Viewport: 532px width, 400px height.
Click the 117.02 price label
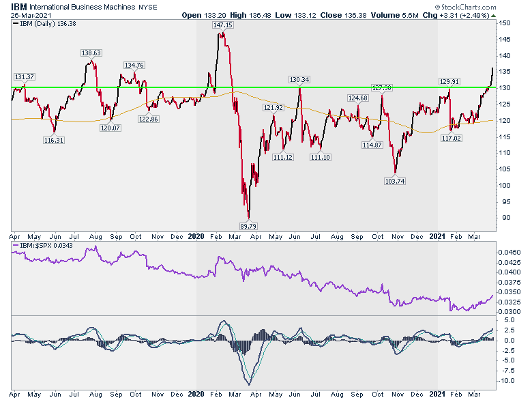point(452,138)
